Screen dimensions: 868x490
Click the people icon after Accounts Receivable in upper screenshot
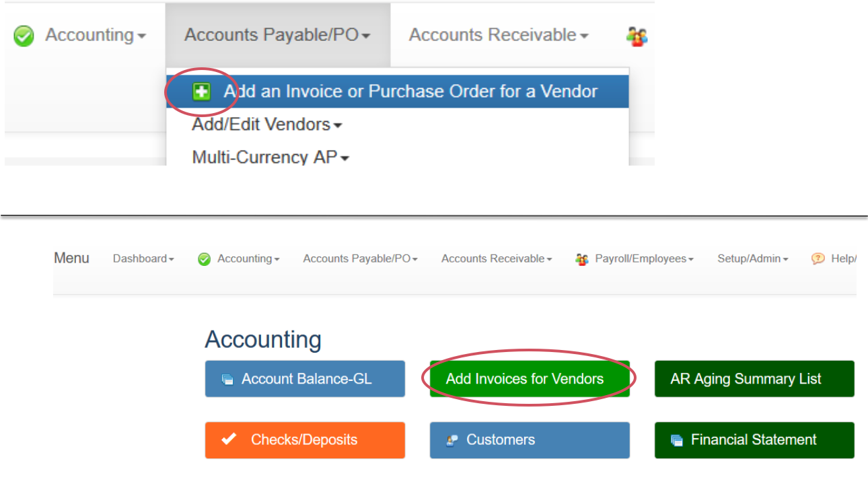tap(637, 36)
